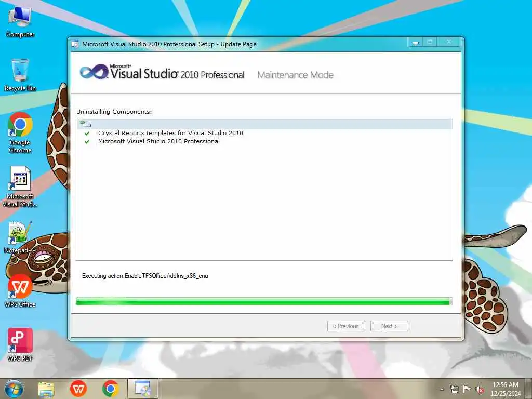Open the taskbar clock and date
The height and width of the screenshot is (399, 532).
tap(505, 389)
